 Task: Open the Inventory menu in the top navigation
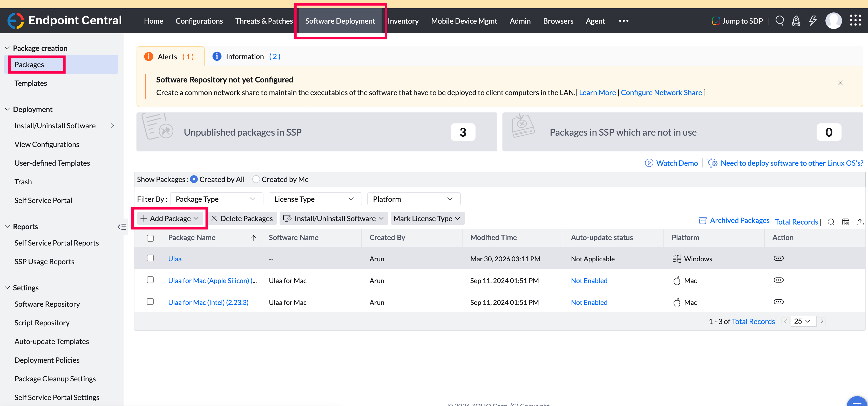403,21
